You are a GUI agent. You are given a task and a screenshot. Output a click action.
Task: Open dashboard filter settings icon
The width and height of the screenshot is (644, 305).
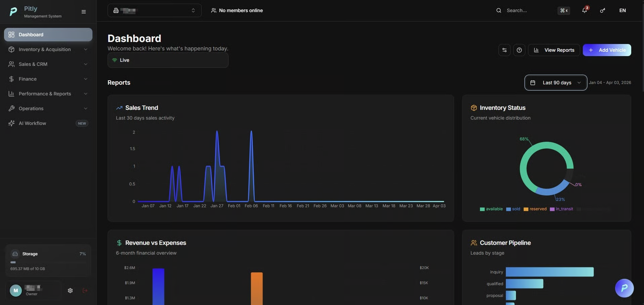click(505, 50)
